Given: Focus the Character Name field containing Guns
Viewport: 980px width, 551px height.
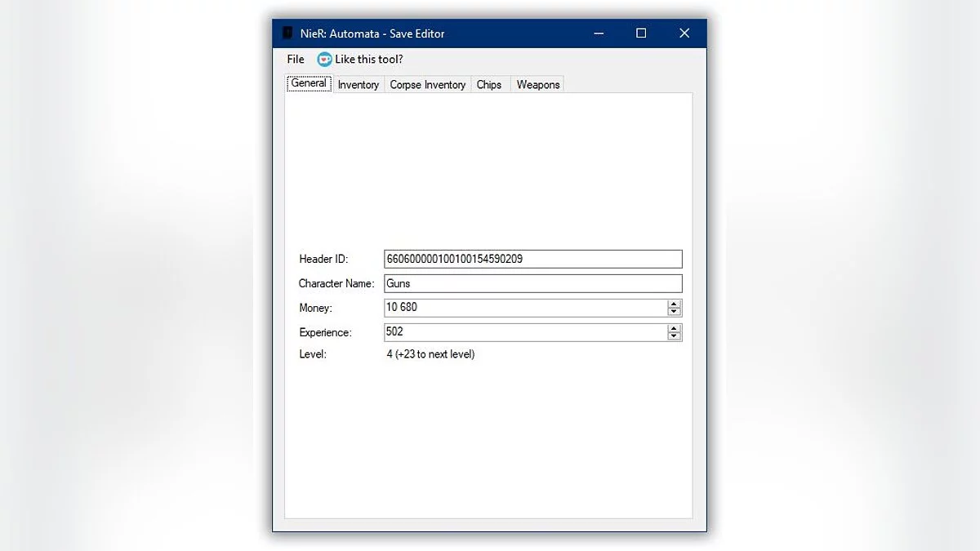Looking at the screenshot, I should pyautogui.click(x=532, y=283).
